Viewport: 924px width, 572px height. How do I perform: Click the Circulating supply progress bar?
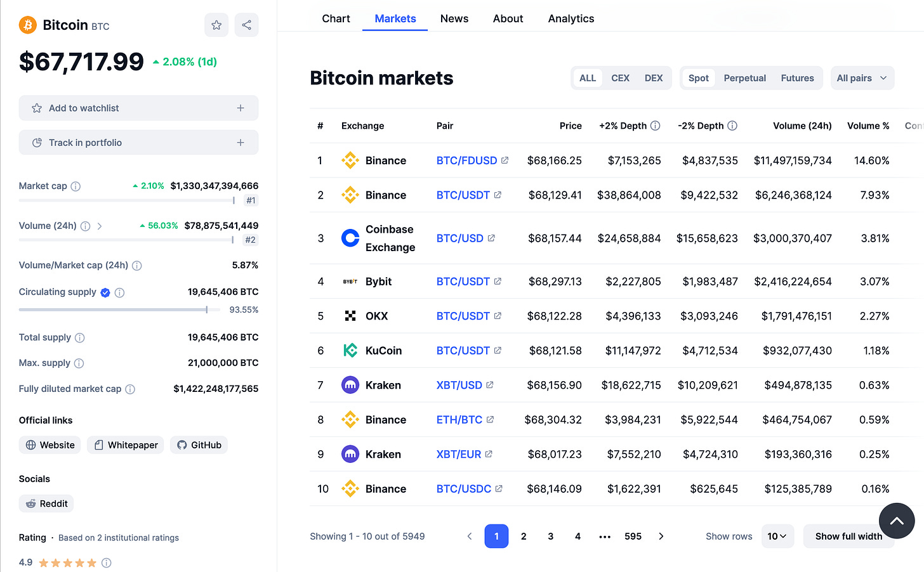(x=119, y=309)
